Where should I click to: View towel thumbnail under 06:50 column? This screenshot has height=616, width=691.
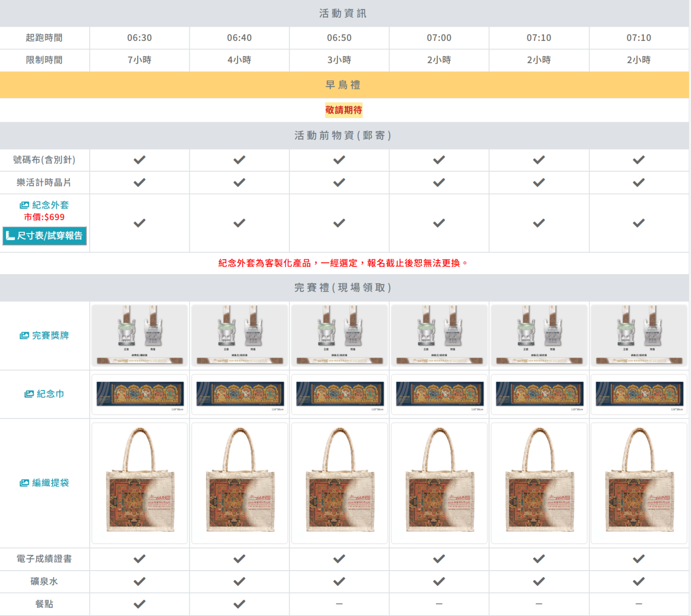[339, 394]
